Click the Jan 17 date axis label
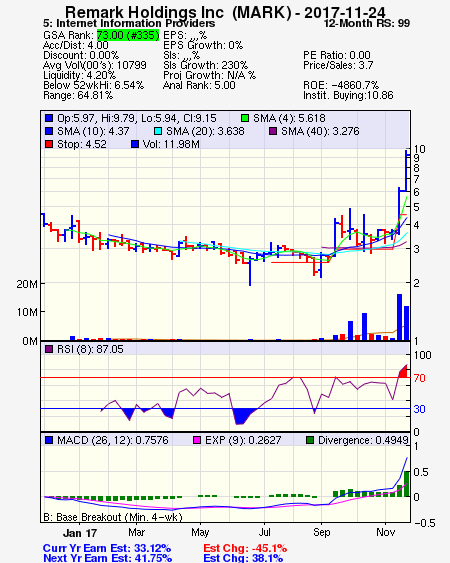The height and width of the screenshot is (563, 450). click(x=80, y=533)
